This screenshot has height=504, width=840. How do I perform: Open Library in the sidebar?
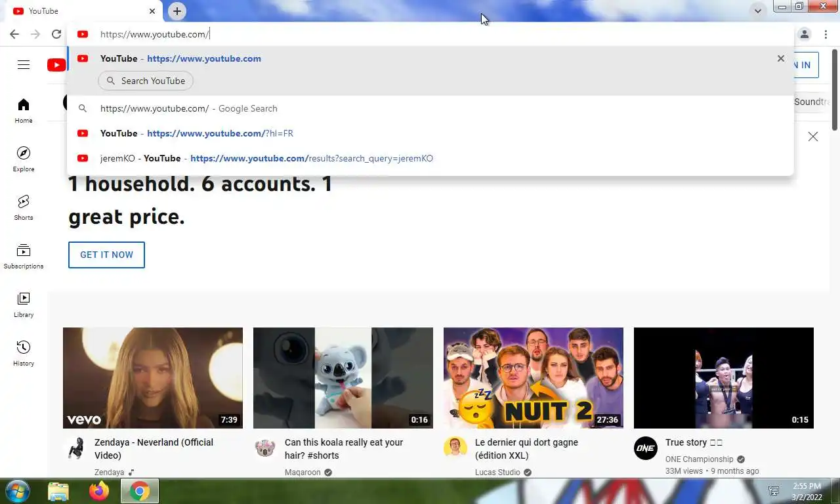[x=24, y=305]
